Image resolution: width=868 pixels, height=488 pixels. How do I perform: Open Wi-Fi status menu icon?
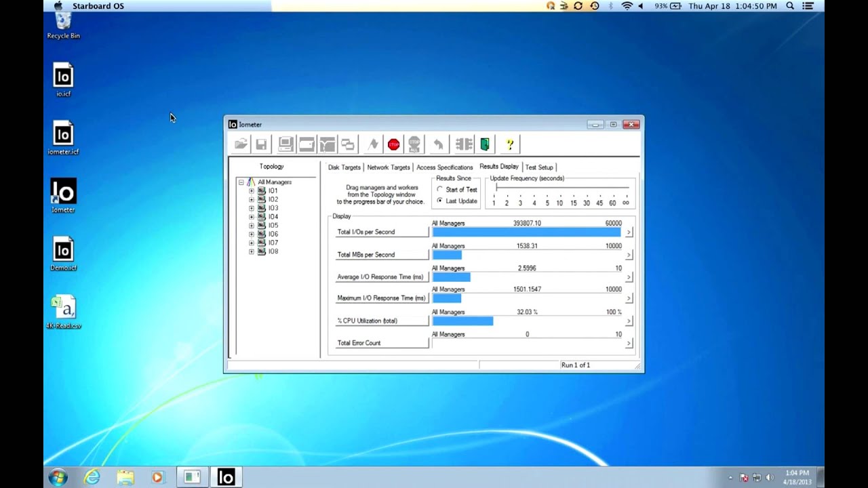tap(627, 5)
